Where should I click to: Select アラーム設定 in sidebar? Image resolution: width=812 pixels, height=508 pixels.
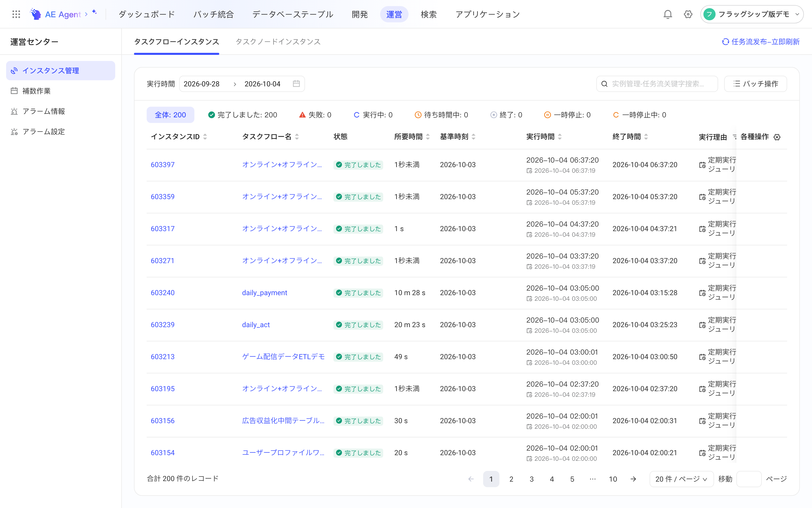[60, 132]
